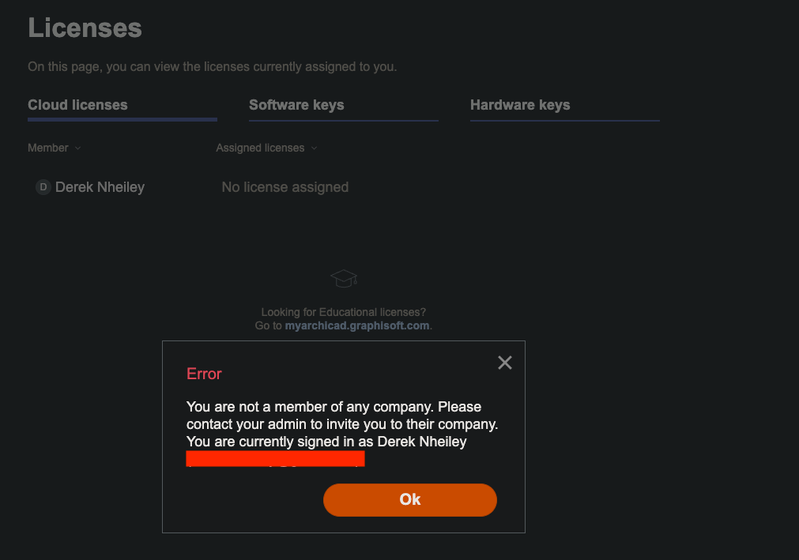Viewport: 799px width, 560px height.
Task: Select the Derek Nheiley member row name
Action: [x=100, y=187]
